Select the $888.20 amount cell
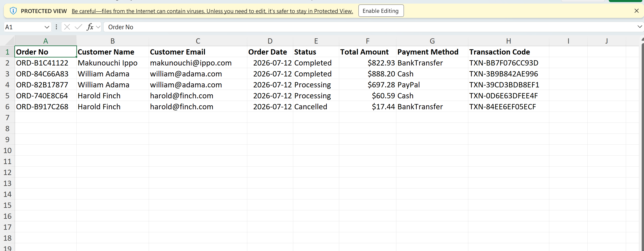The height and width of the screenshot is (251, 644). [x=367, y=74]
